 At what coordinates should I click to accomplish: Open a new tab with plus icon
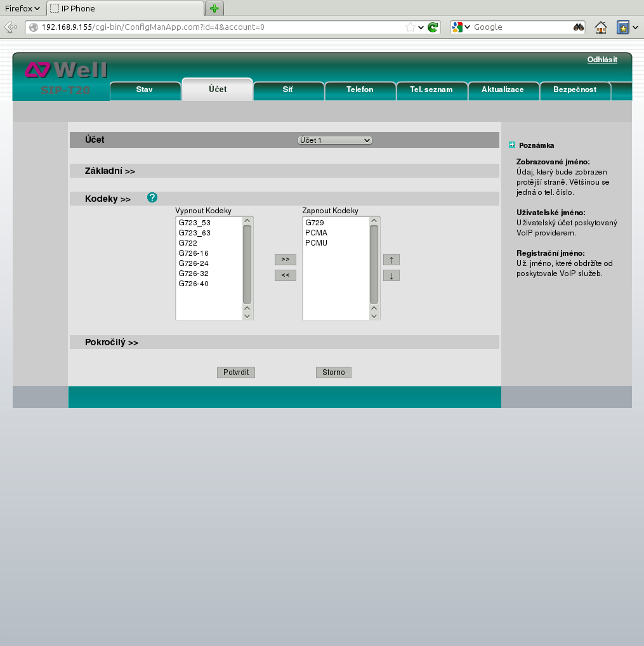point(214,8)
